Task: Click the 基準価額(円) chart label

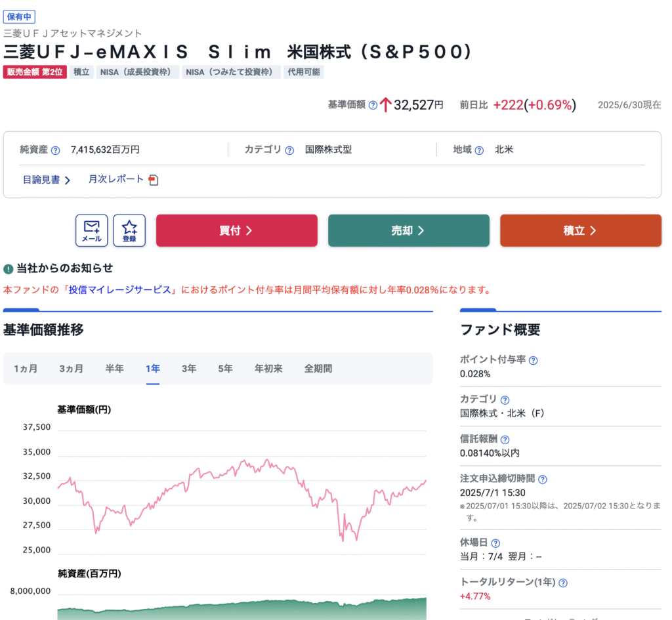Action: (x=84, y=409)
